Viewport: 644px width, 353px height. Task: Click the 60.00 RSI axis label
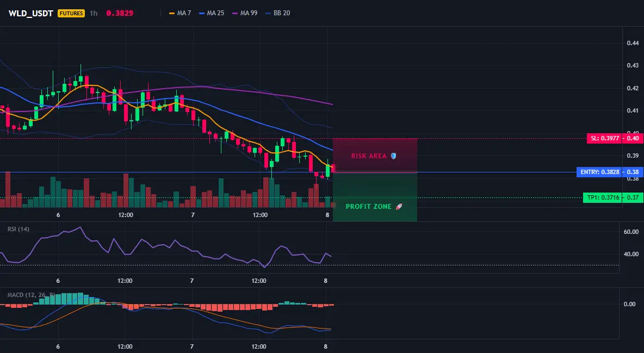tap(631, 232)
